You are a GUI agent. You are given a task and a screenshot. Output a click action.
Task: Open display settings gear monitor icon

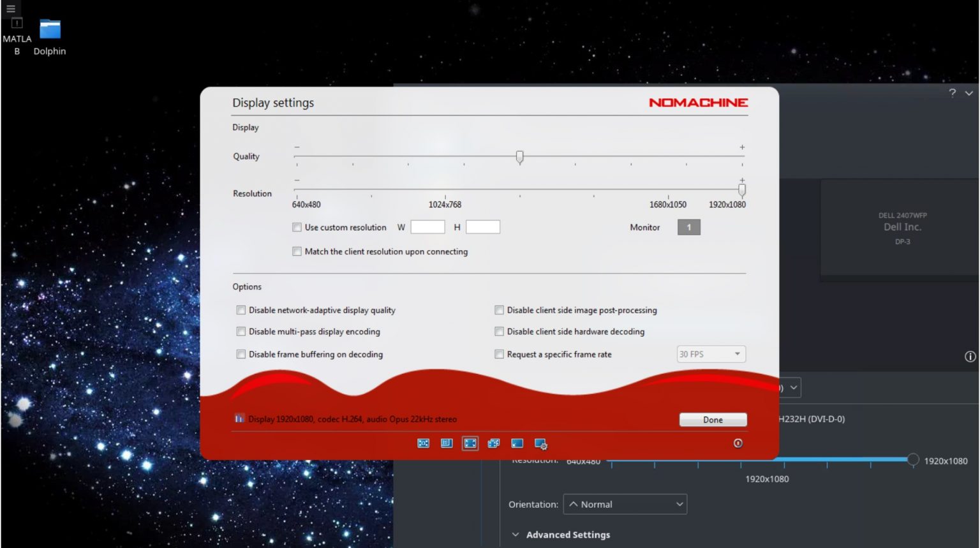click(541, 444)
